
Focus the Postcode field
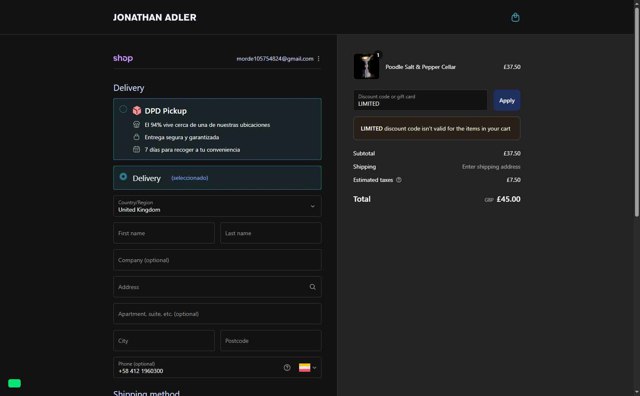tap(271, 341)
